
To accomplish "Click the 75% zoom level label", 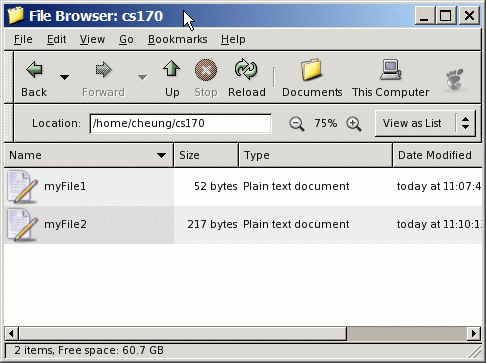I will [326, 123].
